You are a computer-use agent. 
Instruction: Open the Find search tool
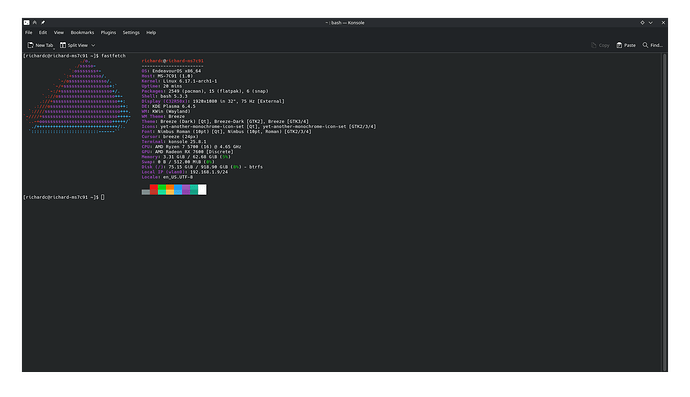pyautogui.click(x=653, y=45)
